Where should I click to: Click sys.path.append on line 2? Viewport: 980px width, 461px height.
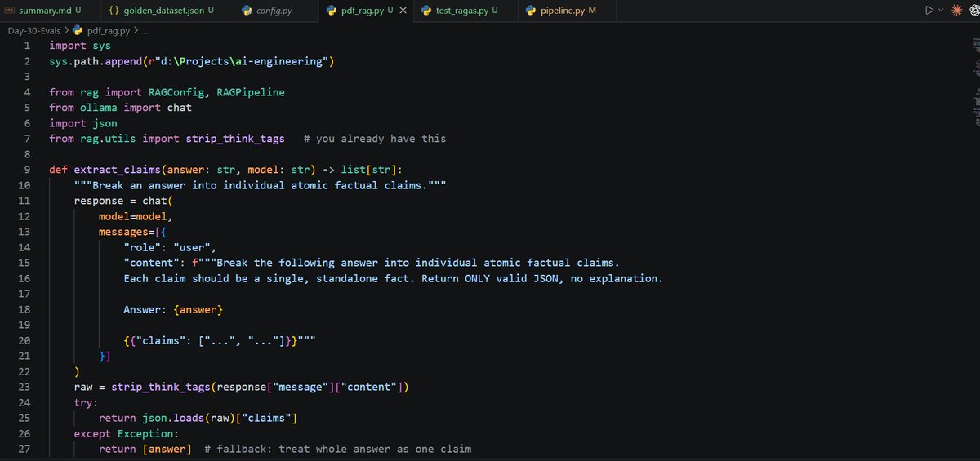[96, 61]
